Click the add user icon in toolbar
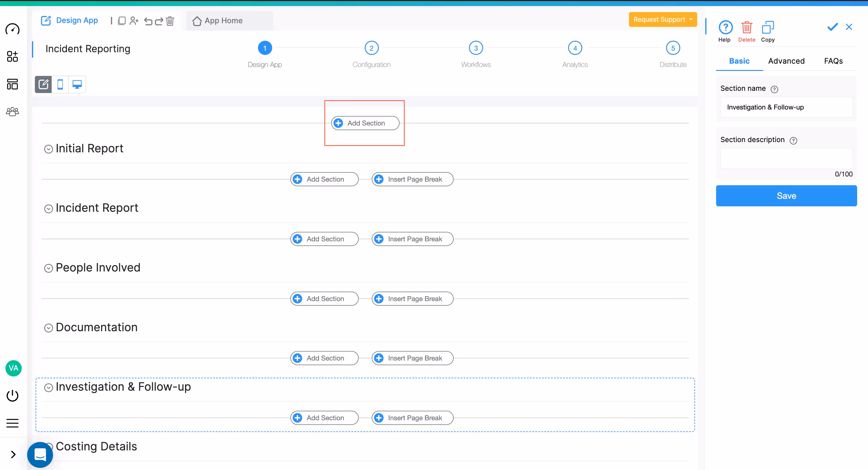The width and height of the screenshot is (868, 470). tap(134, 21)
